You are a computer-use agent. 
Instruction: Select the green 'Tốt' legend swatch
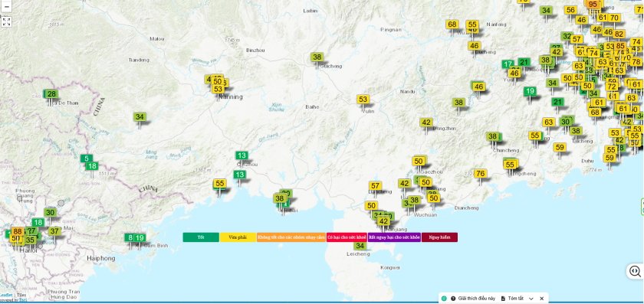tap(201, 237)
